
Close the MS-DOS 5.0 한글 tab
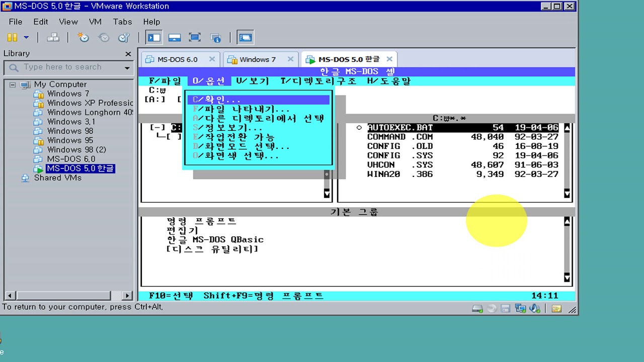point(389,59)
